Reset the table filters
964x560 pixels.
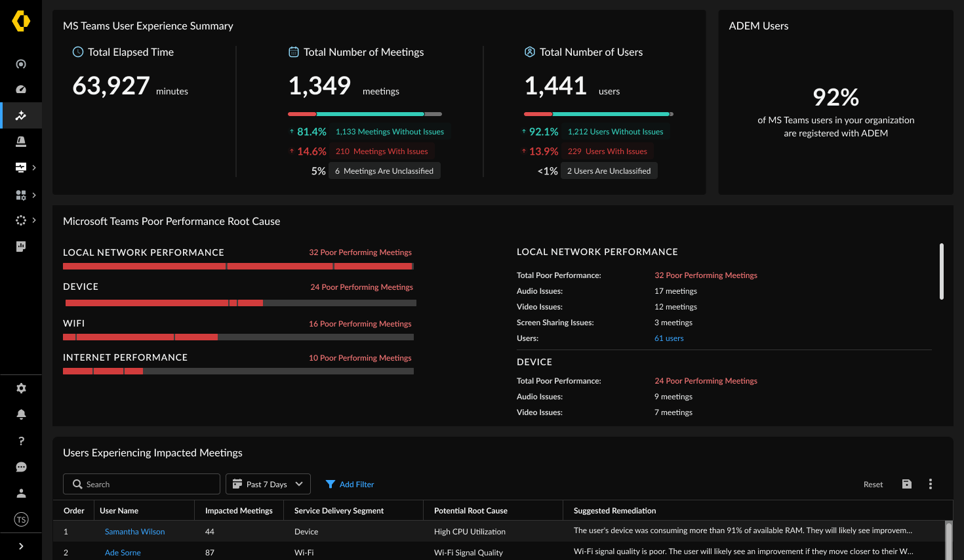tap(873, 484)
